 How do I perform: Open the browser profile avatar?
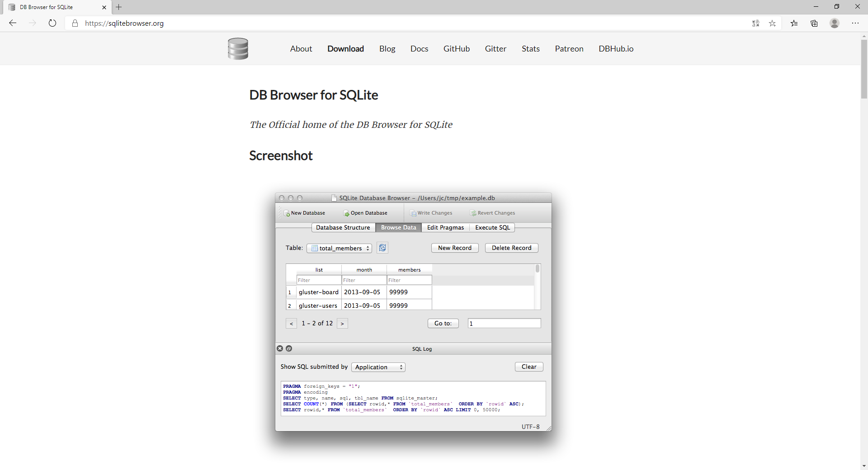tap(835, 23)
